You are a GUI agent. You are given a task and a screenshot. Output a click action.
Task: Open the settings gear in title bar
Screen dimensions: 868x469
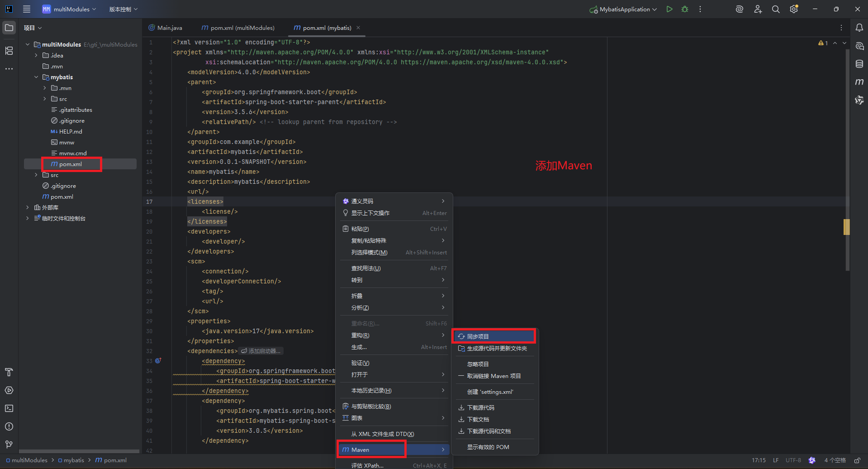pyautogui.click(x=794, y=9)
